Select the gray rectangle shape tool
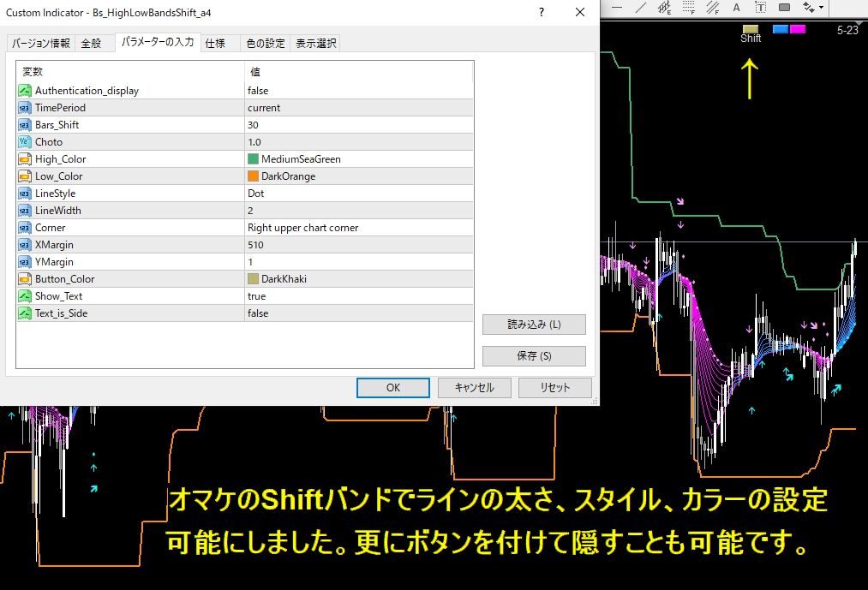This screenshot has height=590, width=868. click(x=784, y=8)
